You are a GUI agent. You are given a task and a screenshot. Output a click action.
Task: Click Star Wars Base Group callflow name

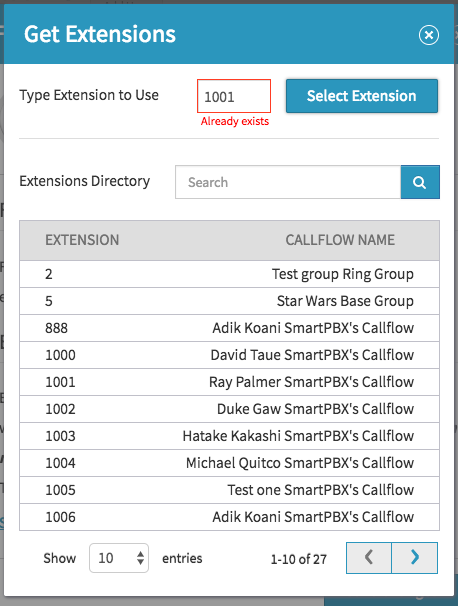click(x=345, y=301)
